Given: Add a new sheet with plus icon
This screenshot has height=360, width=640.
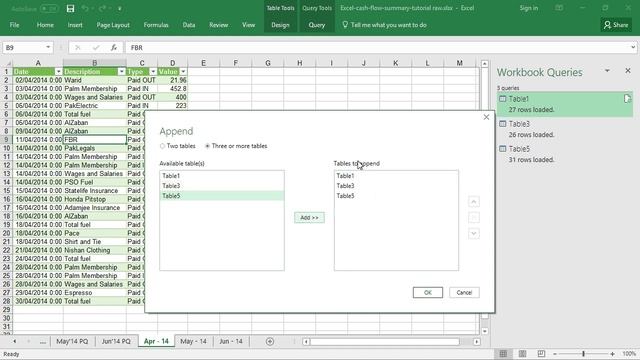Looking at the screenshot, I should pyautogui.click(x=269, y=342).
